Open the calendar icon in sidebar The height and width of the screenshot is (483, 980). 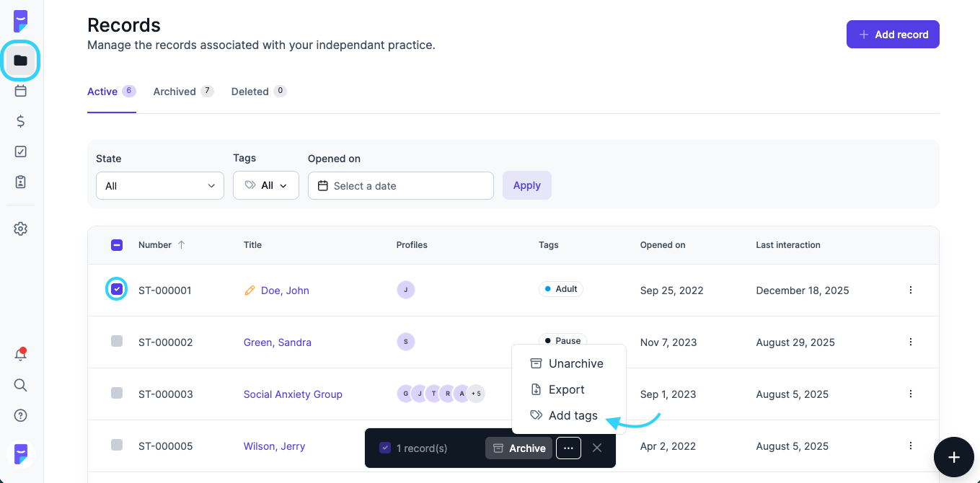pyautogui.click(x=21, y=91)
